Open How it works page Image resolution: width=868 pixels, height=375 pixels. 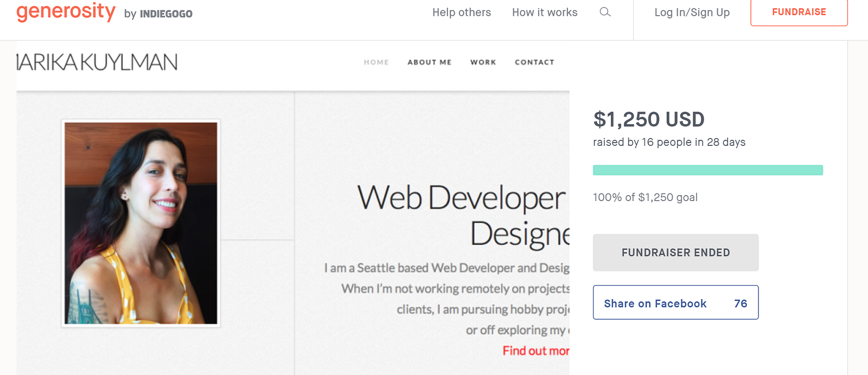(545, 12)
